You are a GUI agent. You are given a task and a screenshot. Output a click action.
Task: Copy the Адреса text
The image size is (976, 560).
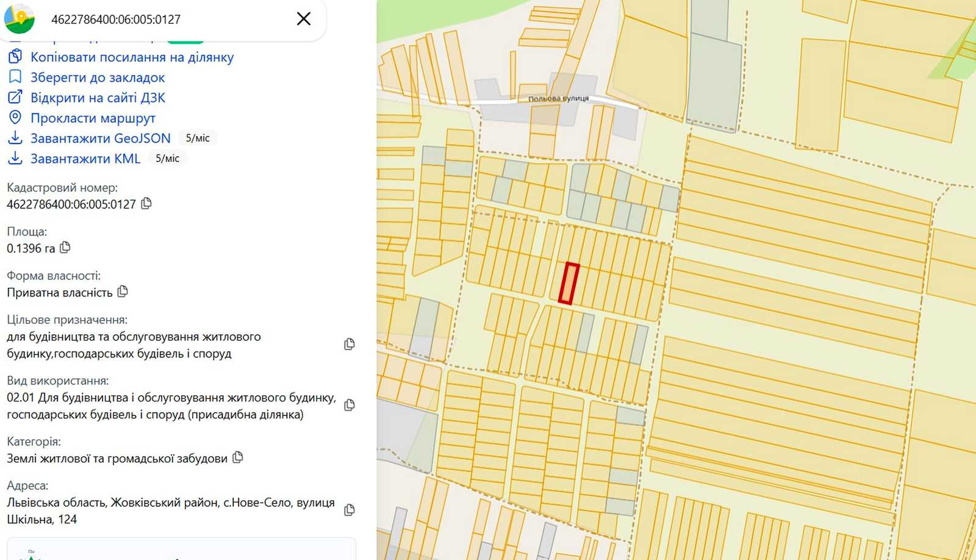349,510
